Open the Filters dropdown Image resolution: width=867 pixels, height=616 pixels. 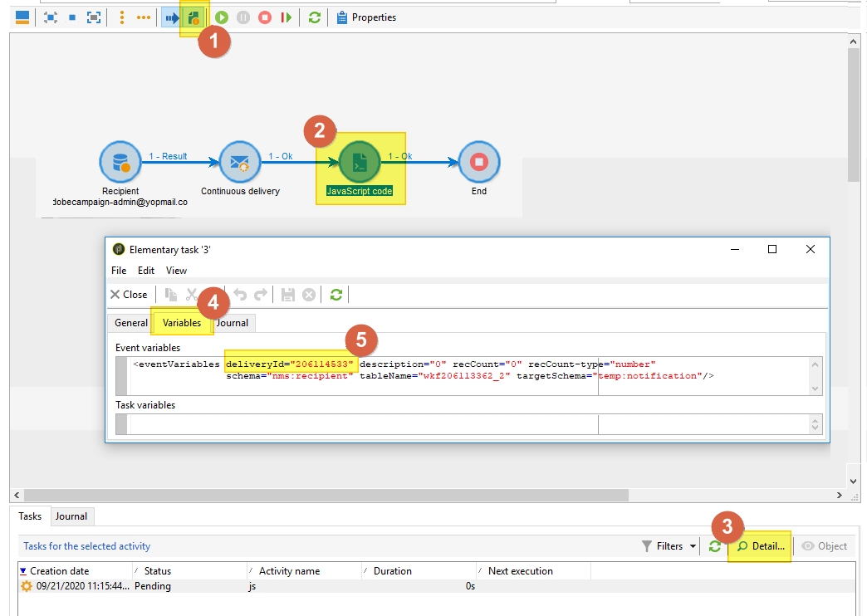669,546
